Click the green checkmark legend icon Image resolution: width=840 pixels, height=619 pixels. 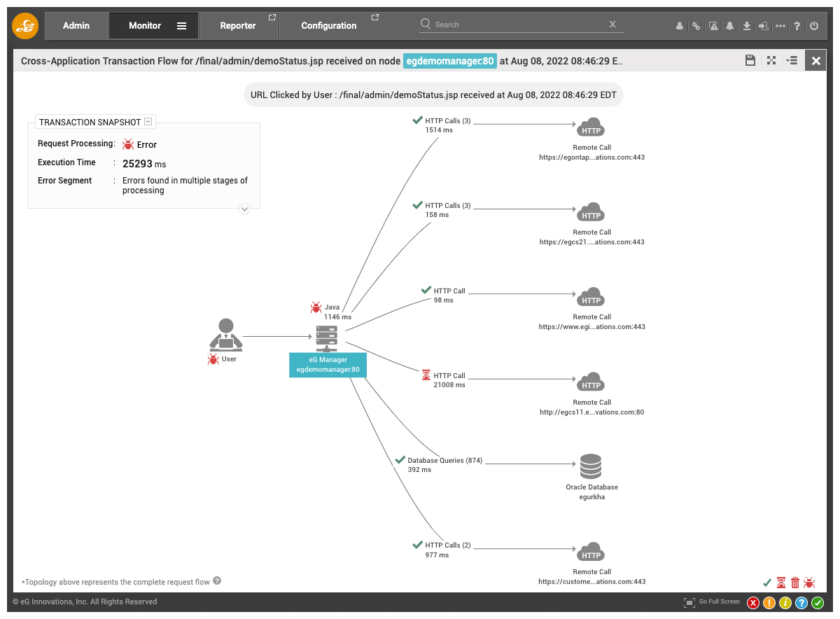(x=767, y=583)
